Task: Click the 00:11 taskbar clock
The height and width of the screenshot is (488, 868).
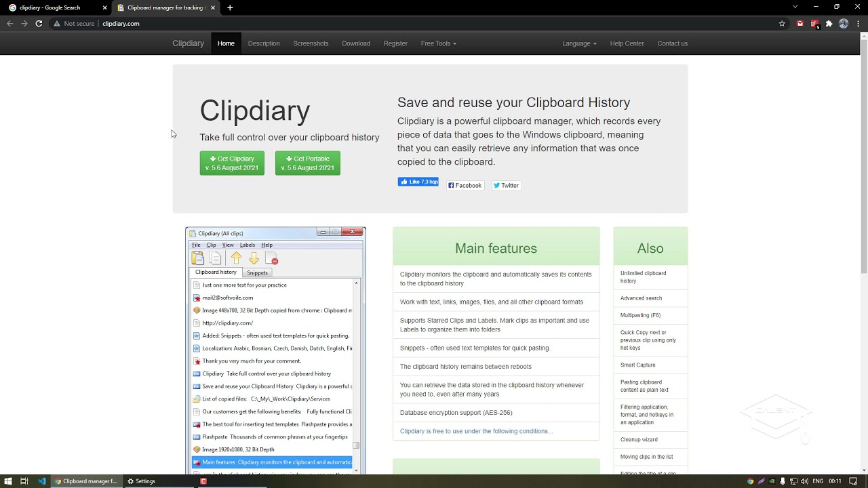Action: (835, 481)
